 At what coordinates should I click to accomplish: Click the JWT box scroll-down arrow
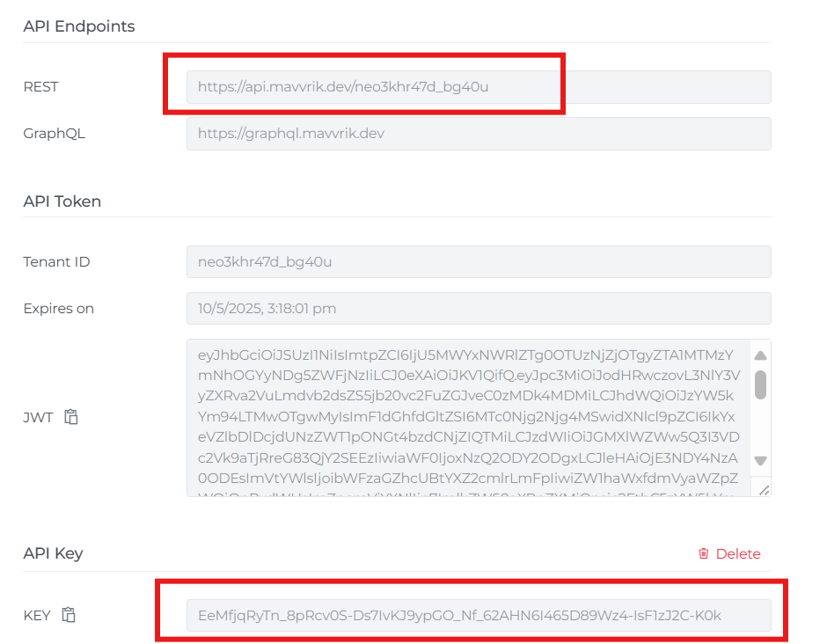pos(760,460)
